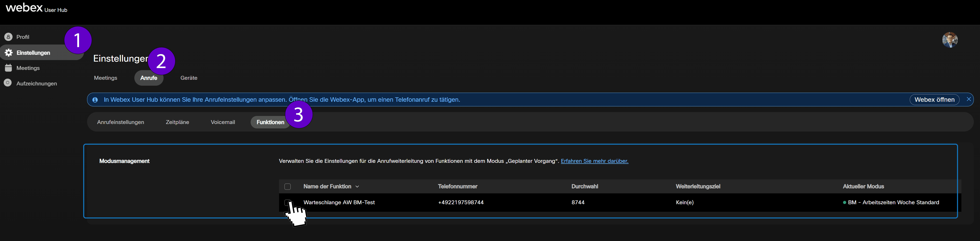Click the Einstellungen sidebar label

34,53
